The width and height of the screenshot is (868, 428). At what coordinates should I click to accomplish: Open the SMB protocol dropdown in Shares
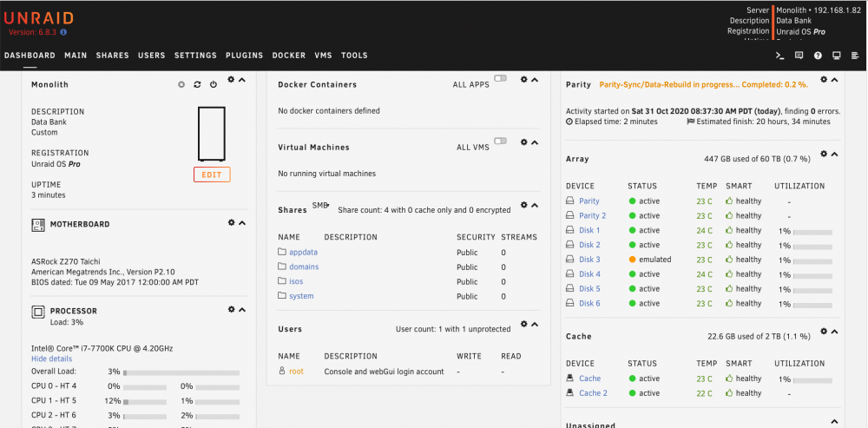pos(320,206)
